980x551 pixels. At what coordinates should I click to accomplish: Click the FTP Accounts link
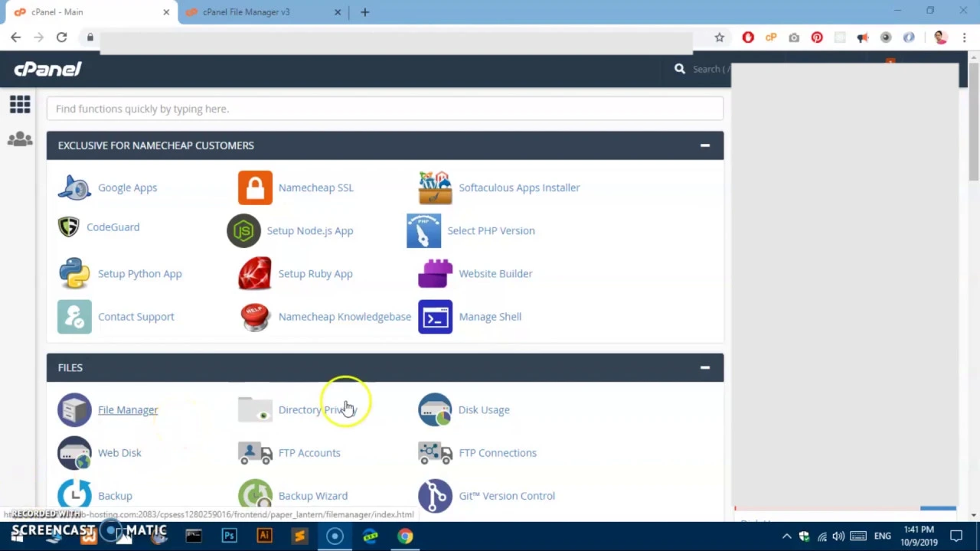[x=309, y=452]
